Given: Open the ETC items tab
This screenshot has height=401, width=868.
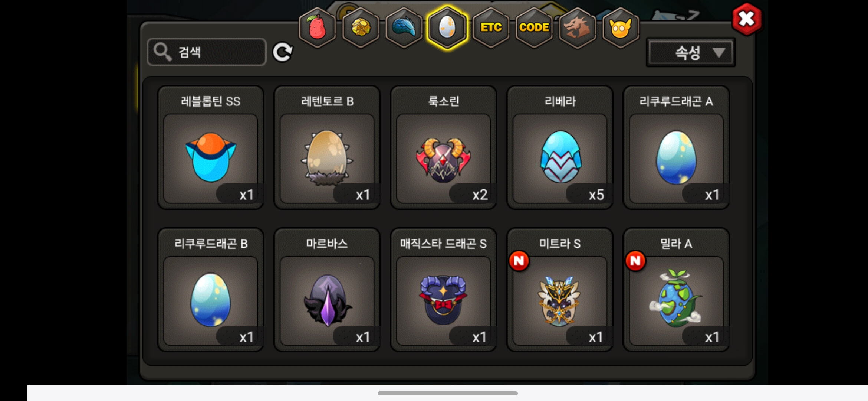Looking at the screenshot, I should [x=491, y=27].
